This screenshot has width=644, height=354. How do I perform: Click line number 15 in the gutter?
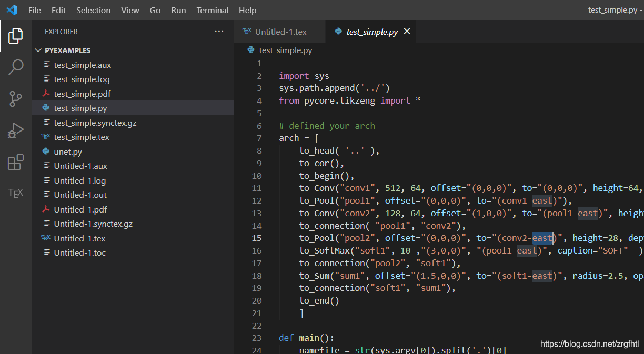tap(257, 238)
